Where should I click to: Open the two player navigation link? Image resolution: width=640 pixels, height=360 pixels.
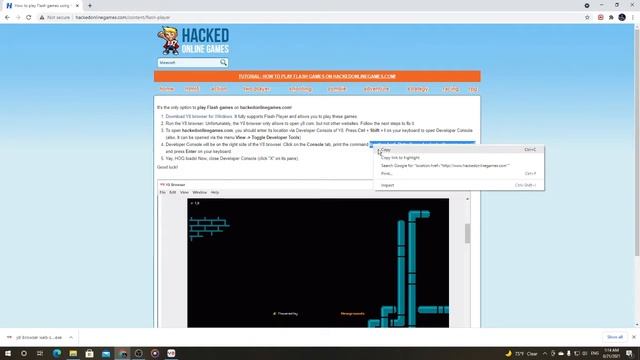256,89
